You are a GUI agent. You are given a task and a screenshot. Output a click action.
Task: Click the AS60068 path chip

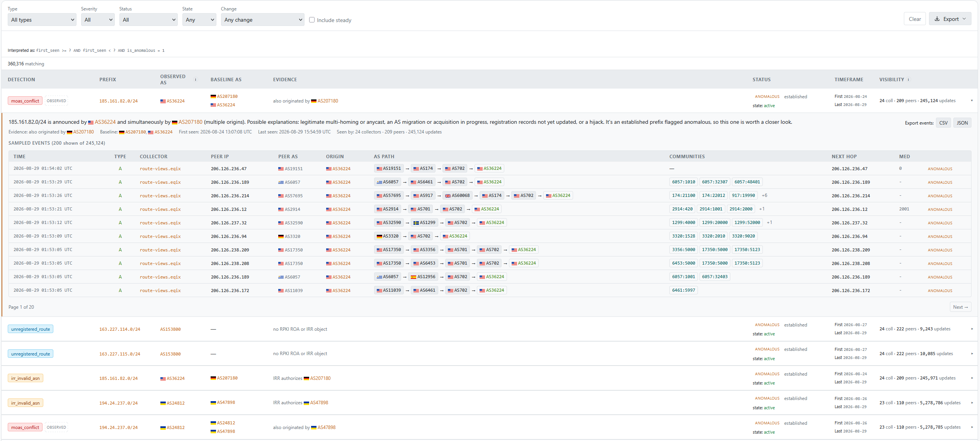(458, 195)
